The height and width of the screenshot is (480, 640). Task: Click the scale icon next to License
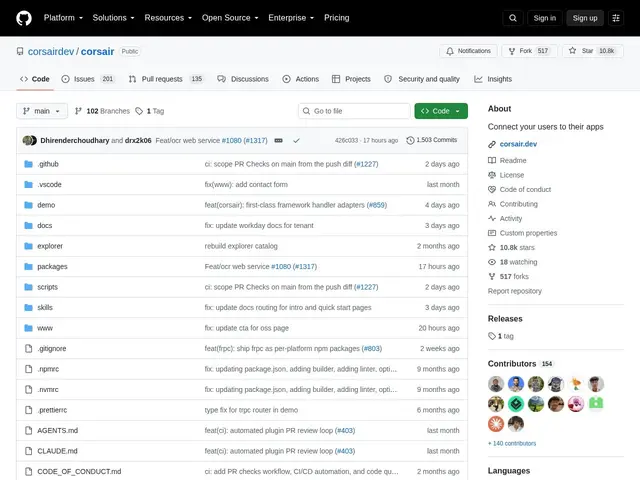492,175
